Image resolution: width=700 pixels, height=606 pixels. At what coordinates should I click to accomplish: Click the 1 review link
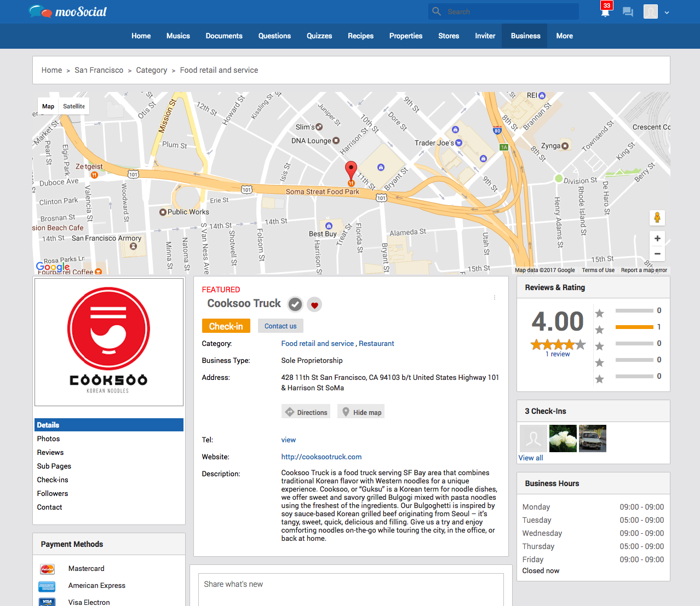coord(558,354)
